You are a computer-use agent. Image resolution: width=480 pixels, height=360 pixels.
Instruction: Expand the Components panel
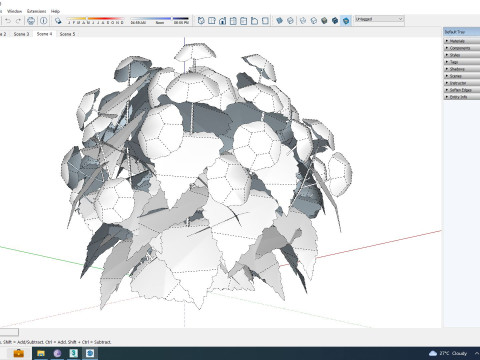click(462, 48)
